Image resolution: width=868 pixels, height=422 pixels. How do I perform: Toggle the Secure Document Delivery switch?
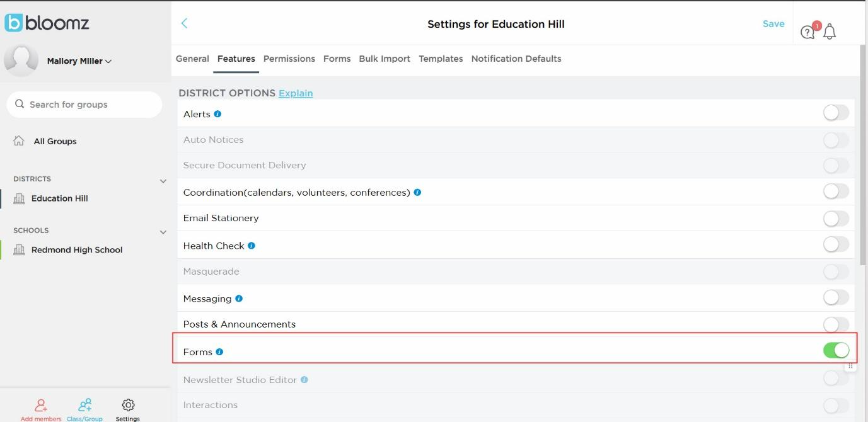(836, 165)
